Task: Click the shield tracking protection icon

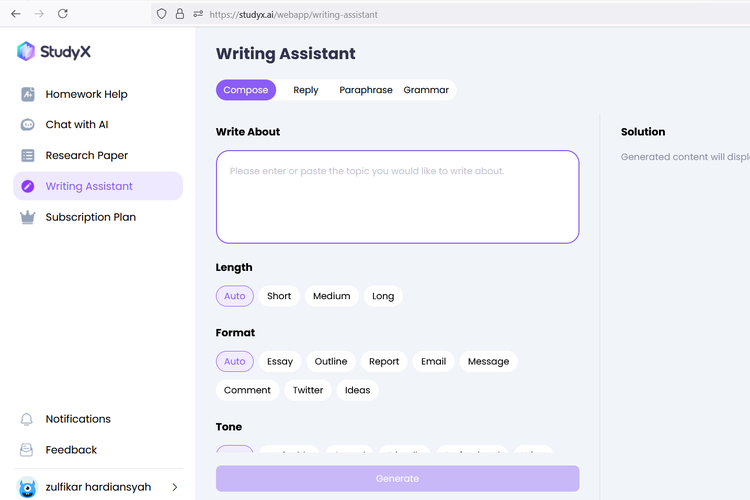Action: (162, 14)
